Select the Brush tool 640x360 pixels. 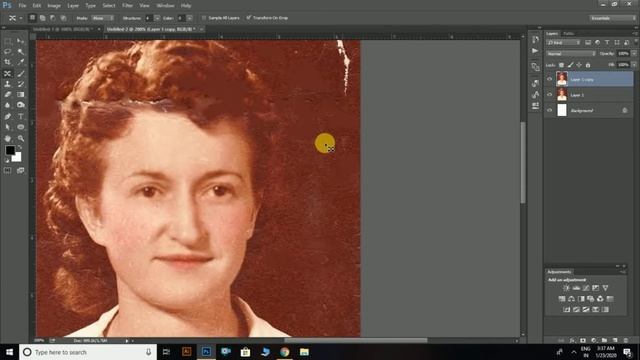20,73
